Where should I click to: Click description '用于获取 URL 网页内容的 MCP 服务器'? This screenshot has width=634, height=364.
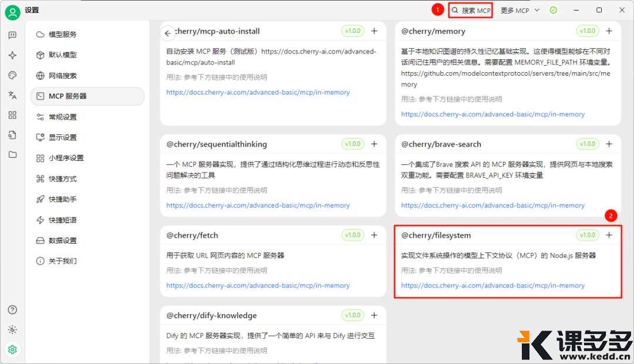[225, 255]
